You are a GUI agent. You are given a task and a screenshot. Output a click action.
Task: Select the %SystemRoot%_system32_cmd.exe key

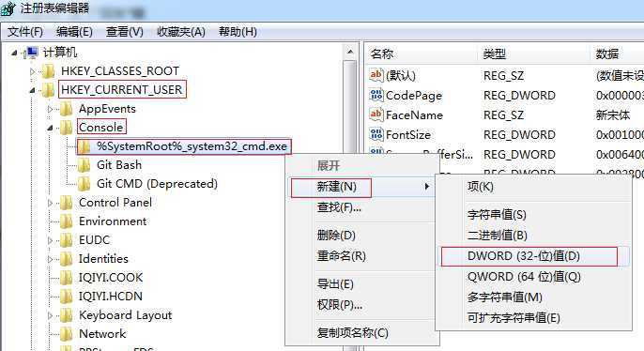point(192,146)
